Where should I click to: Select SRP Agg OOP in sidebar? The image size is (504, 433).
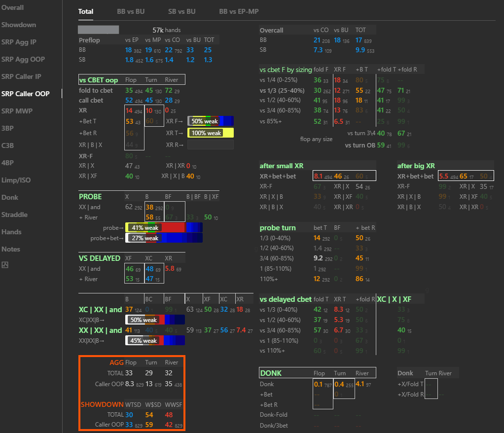(23, 59)
